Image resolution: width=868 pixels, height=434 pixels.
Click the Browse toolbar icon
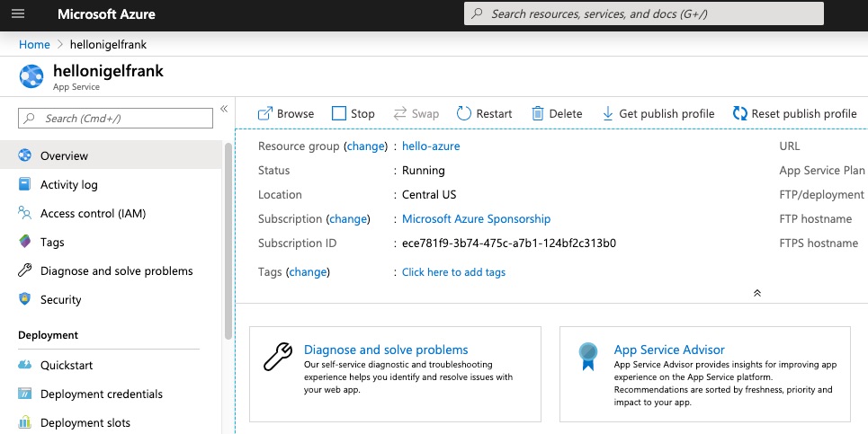(265, 113)
